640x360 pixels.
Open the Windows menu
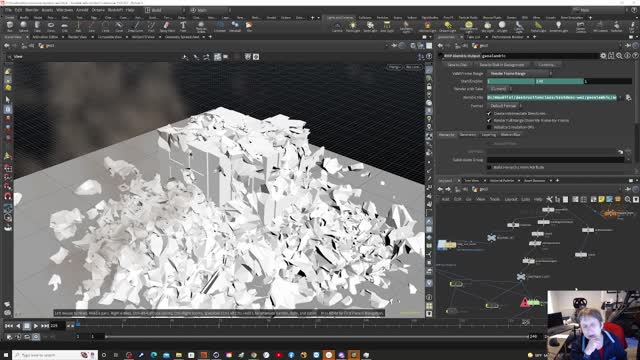[64, 10]
